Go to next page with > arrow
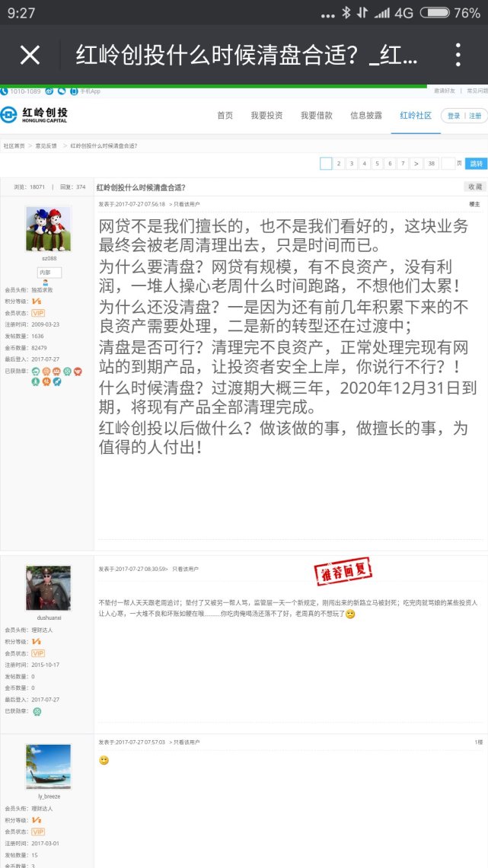 point(416,163)
